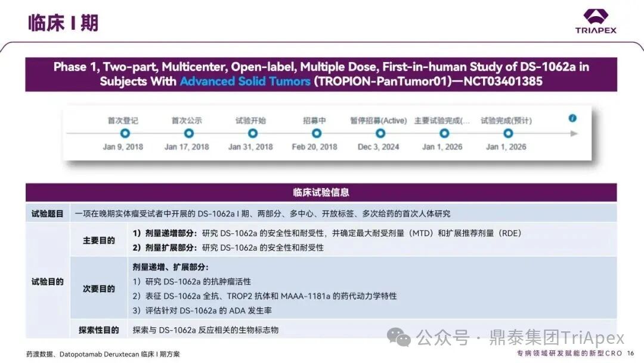Click the 主要试验完成 timeline marker circle
The height and width of the screenshot is (363, 644).
442,134
